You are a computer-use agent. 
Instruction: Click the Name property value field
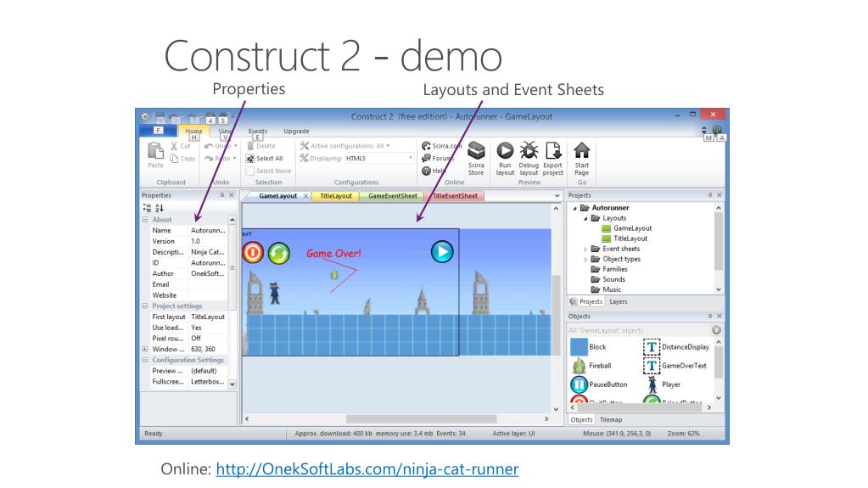[208, 231]
